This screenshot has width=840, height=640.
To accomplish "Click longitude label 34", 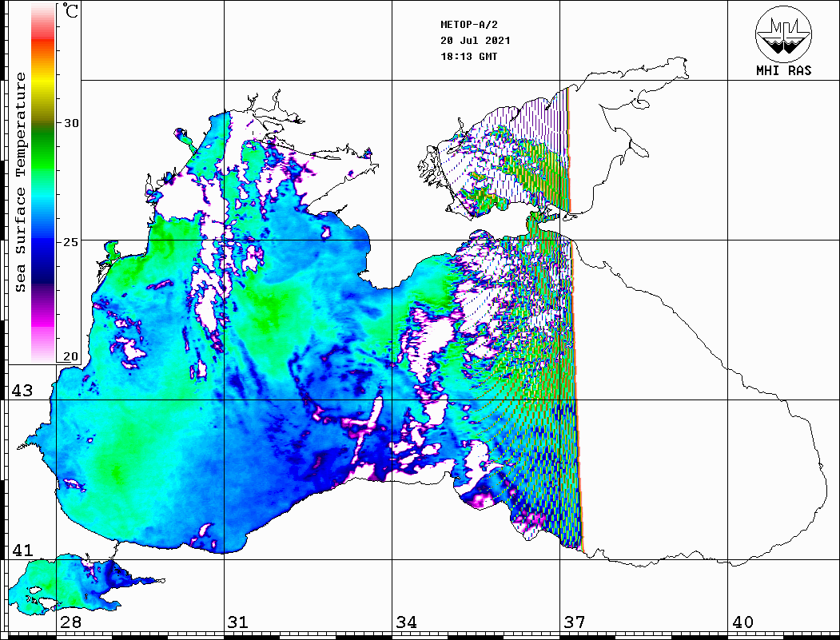I will tap(407, 622).
